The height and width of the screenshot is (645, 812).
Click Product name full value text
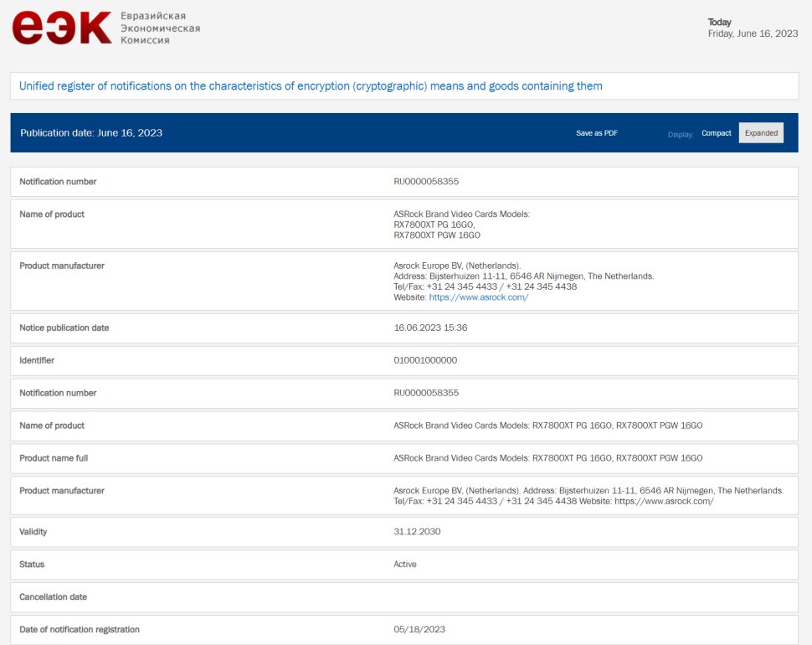coord(548,458)
